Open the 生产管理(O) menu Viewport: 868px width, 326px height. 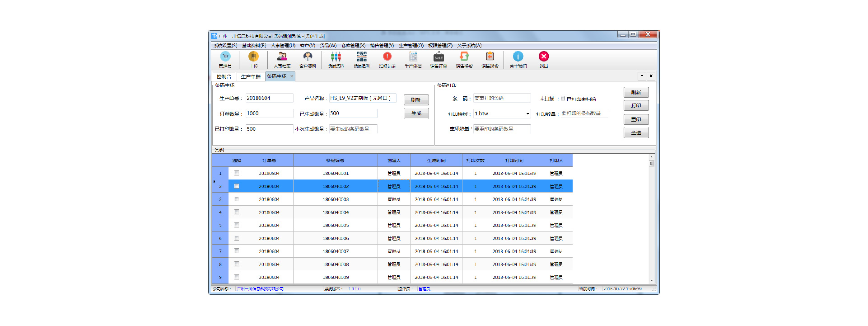pos(411,46)
